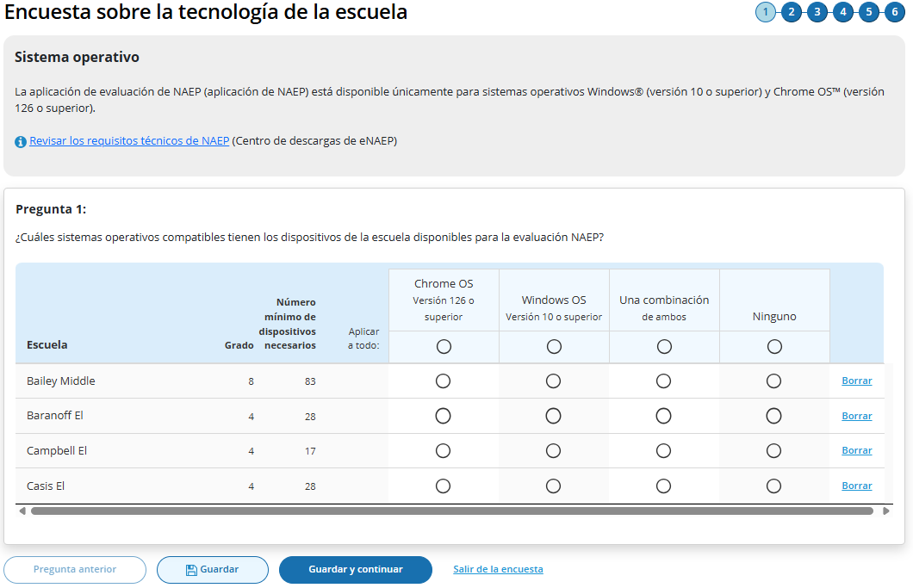The height and width of the screenshot is (588, 913).
Task: Select step 5 in progress tracker
Action: [868, 12]
